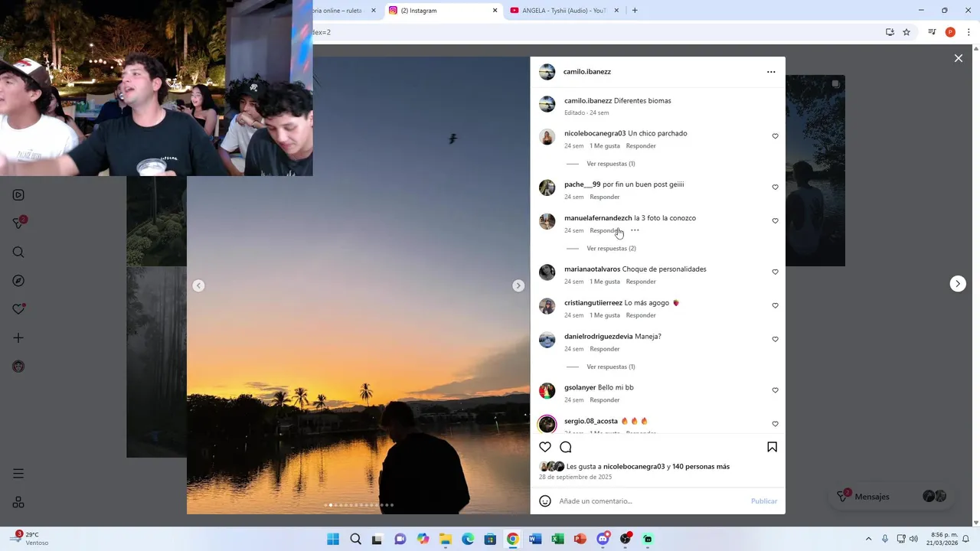Open Messages icon with 2 badge in sidebar

[19, 223]
